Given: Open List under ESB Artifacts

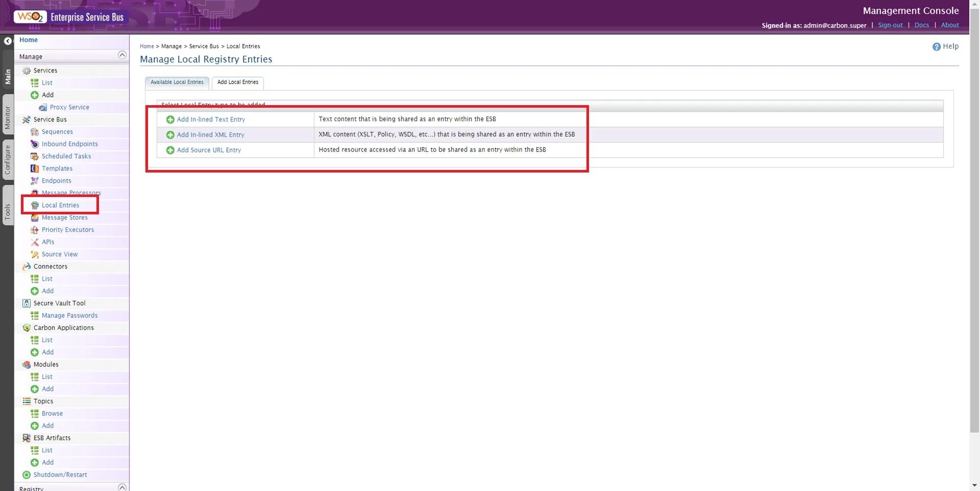Looking at the screenshot, I should point(47,450).
